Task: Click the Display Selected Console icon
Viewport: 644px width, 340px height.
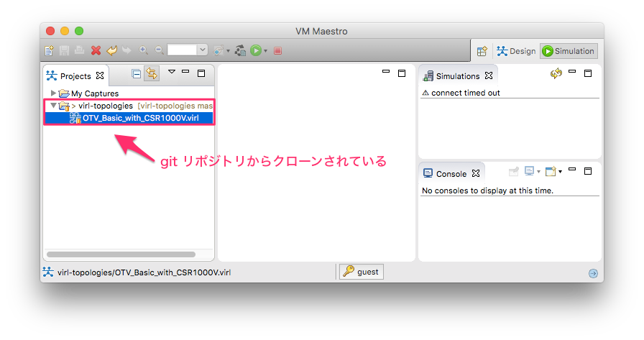Action: click(x=530, y=171)
